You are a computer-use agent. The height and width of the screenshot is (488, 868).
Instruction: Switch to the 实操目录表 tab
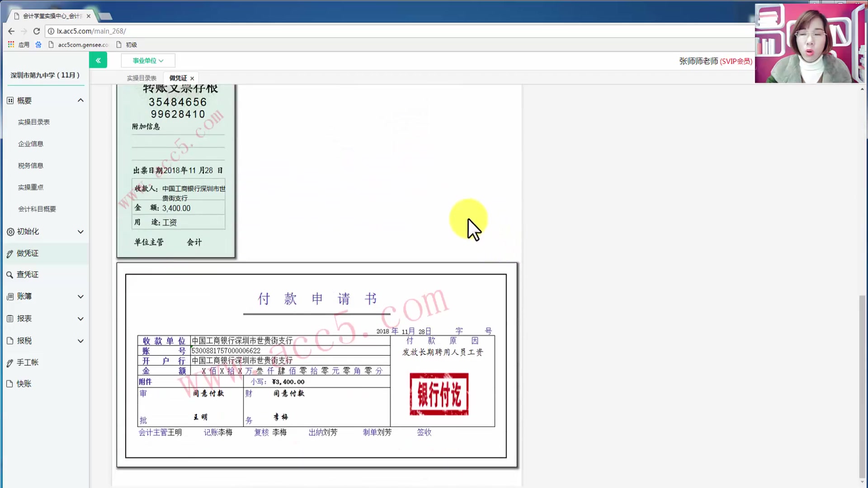point(141,78)
